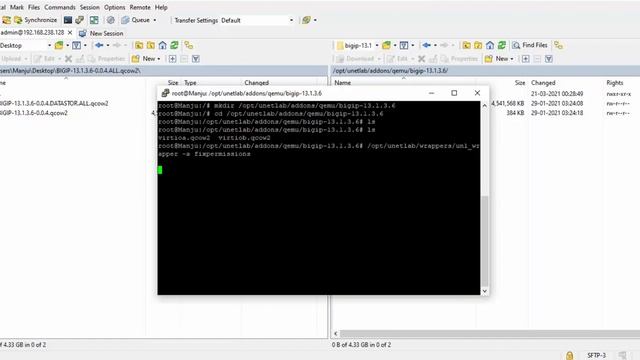This screenshot has width=640, height=360.
Task: Open the local panel back history dropdown arrow
Action: coord(108,45)
